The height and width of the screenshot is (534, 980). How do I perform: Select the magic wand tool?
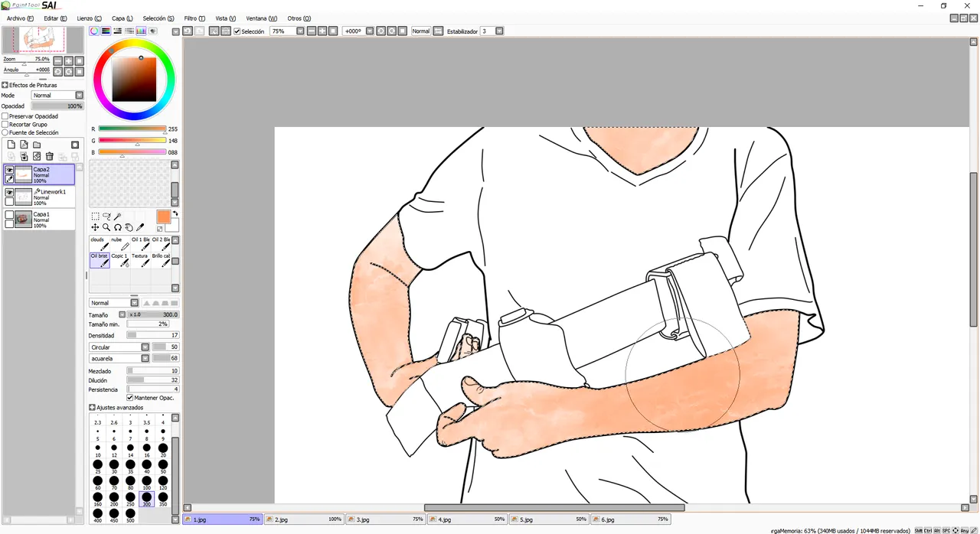click(117, 217)
